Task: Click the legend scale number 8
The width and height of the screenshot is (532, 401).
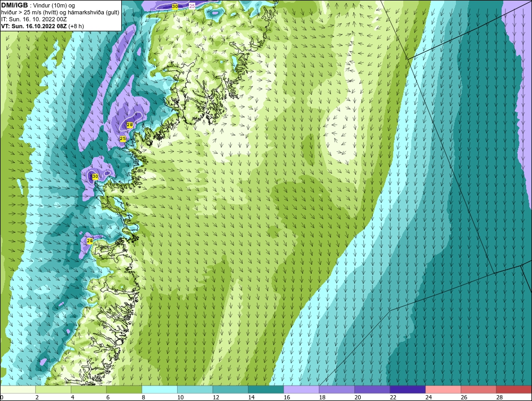Action: [144, 397]
